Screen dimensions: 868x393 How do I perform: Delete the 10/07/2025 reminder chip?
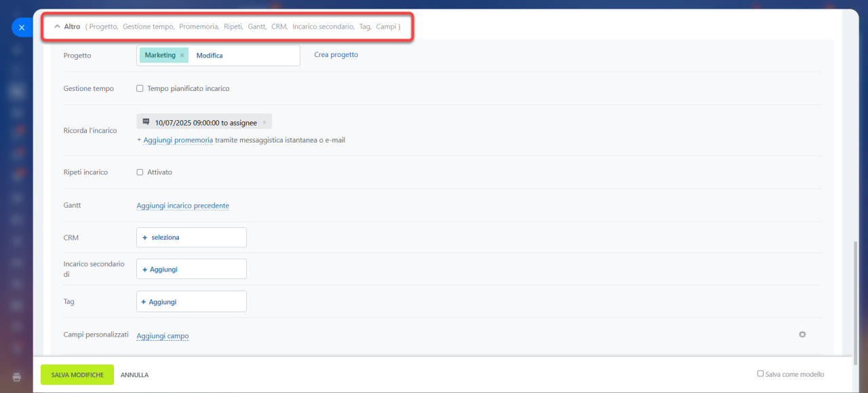(x=264, y=123)
